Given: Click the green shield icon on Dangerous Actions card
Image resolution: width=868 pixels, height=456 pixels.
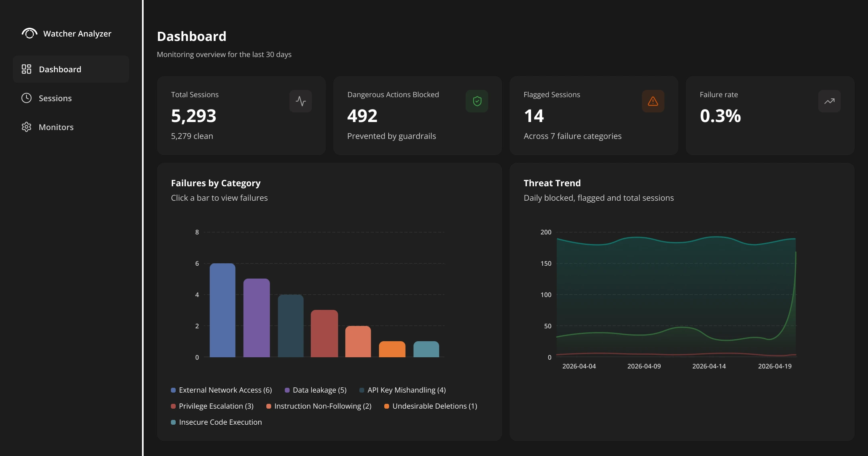Looking at the screenshot, I should pos(477,101).
